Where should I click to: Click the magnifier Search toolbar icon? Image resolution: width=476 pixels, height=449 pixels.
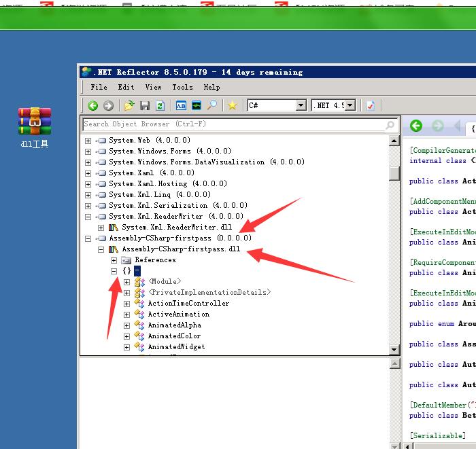(x=212, y=105)
